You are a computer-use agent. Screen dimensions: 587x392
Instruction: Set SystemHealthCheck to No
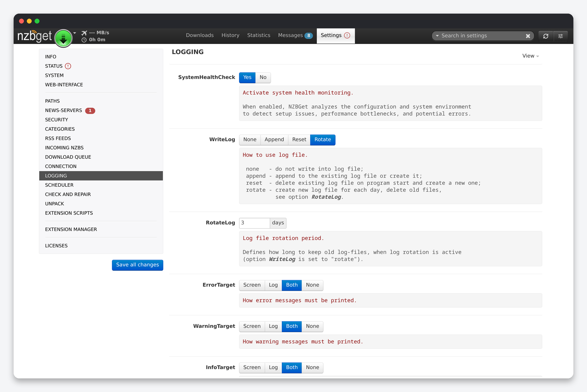pyautogui.click(x=263, y=77)
